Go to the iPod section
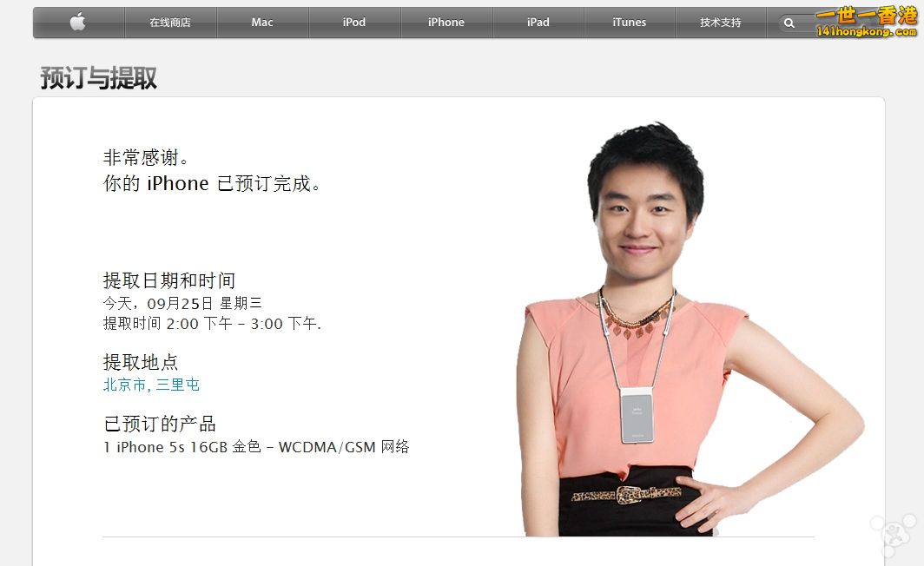 354,23
